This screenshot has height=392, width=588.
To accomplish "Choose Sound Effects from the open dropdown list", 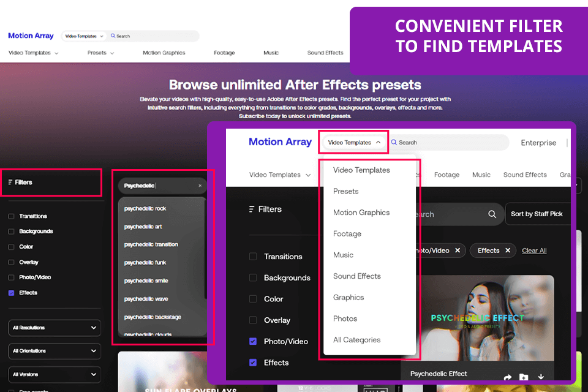I will (x=356, y=276).
